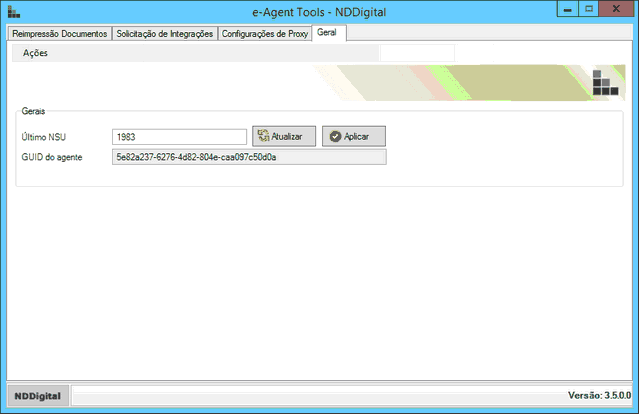639x414 pixels.
Task: Click the NDDigital status bar button
Action: click(38, 396)
